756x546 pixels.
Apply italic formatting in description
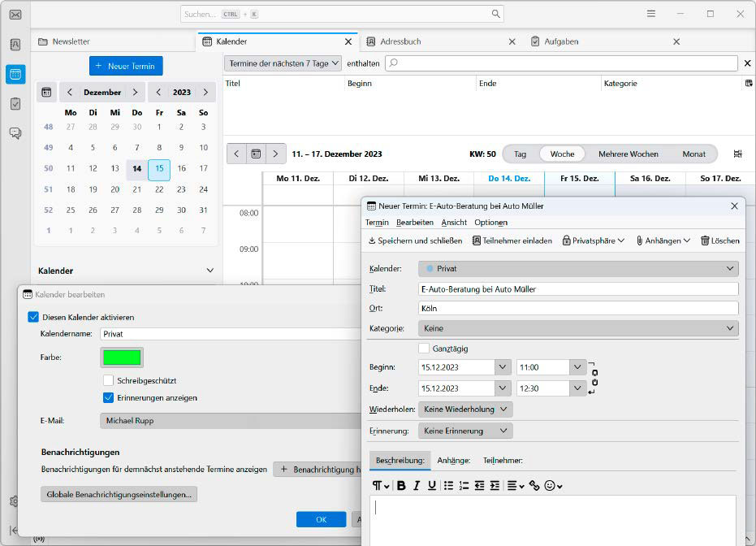[417, 486]
